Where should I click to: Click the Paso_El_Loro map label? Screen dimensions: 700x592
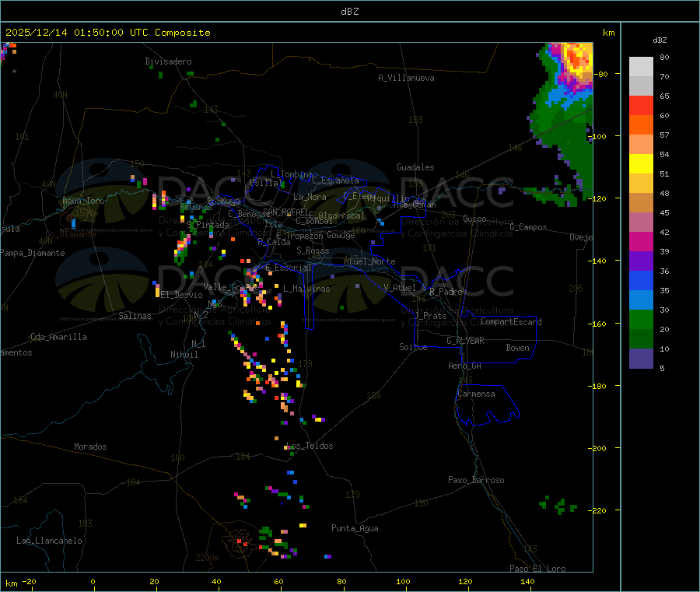pyautogui.click(x=537, y=569)
